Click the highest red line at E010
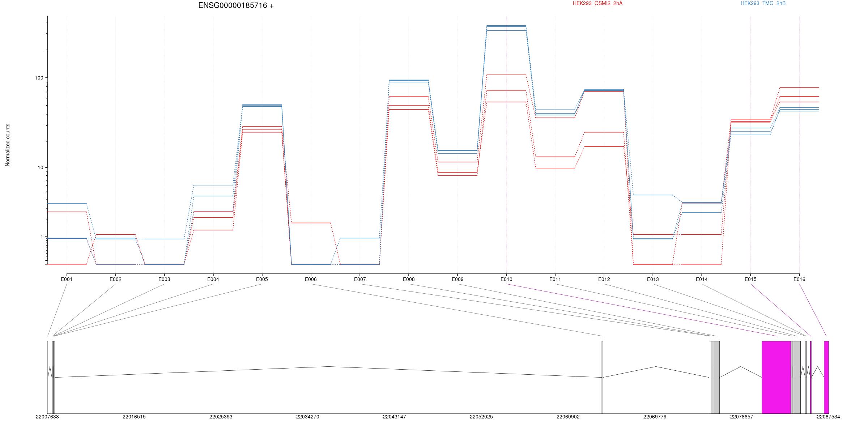The width and height of the screenshot is (868, 434). tap(506, 75)
